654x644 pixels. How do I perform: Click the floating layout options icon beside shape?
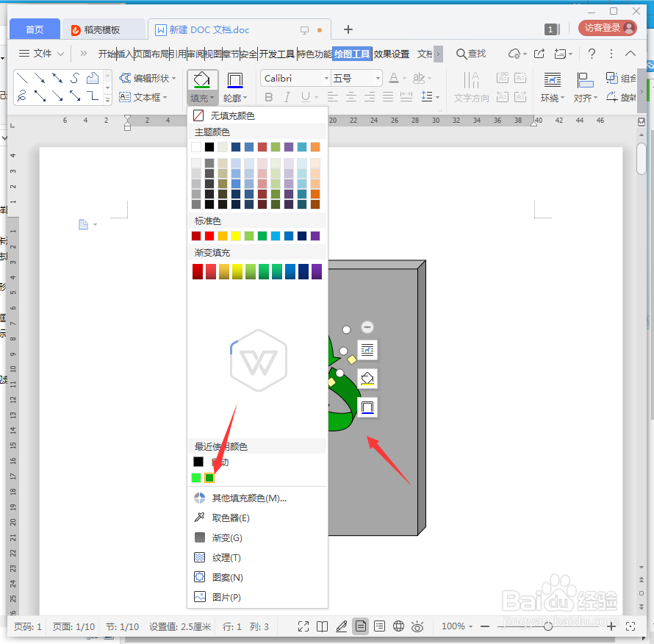tap(367, 350)
